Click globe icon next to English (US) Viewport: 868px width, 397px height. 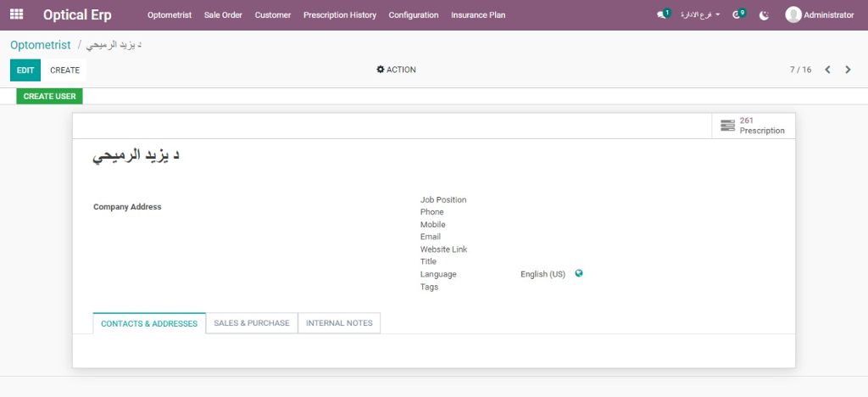tap(579, 274)
